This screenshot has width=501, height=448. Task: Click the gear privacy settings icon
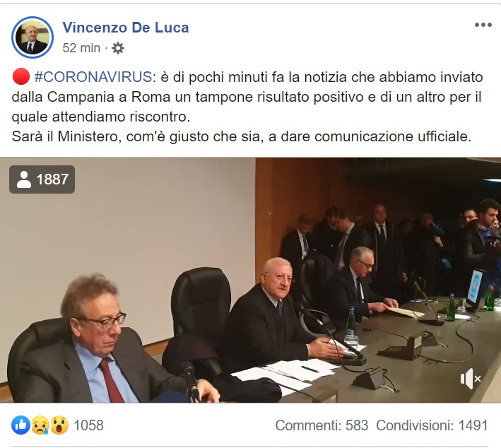click(118, 48)
